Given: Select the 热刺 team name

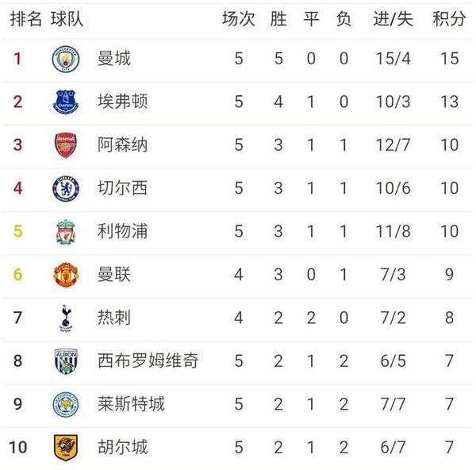Looking at the screenshot, I should point(114,318).
